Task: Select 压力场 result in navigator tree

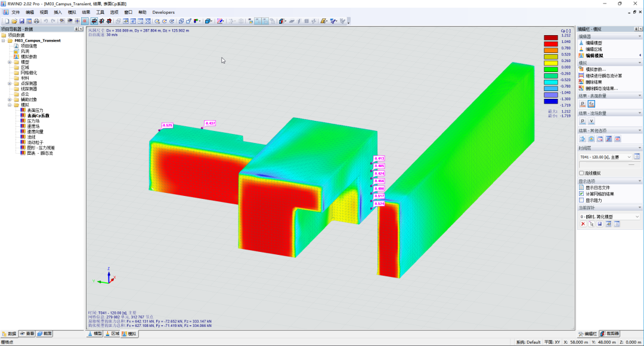Action: coord(33,121)
